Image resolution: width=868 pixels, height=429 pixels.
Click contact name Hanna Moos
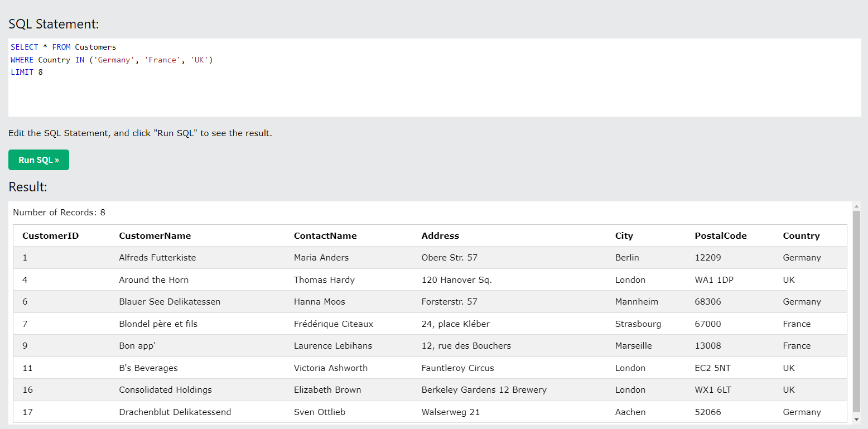pyautogui.click(x=320, y=302)
